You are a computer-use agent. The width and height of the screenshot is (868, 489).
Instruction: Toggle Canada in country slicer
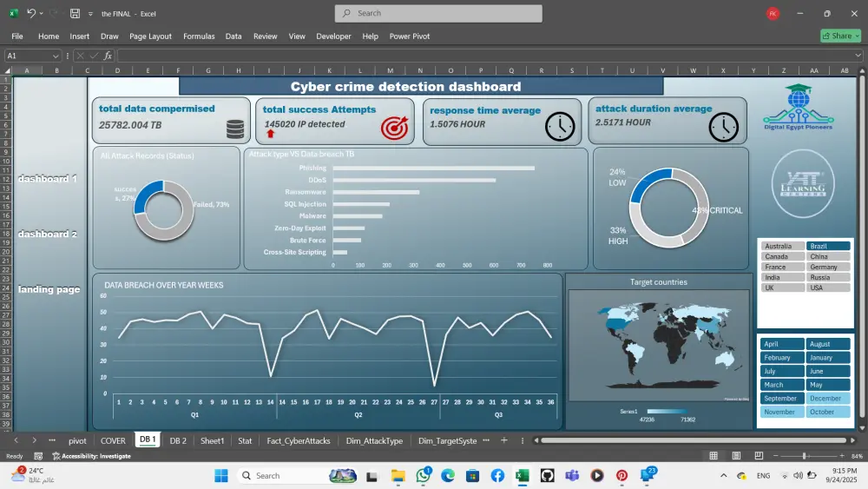(783, 256)
